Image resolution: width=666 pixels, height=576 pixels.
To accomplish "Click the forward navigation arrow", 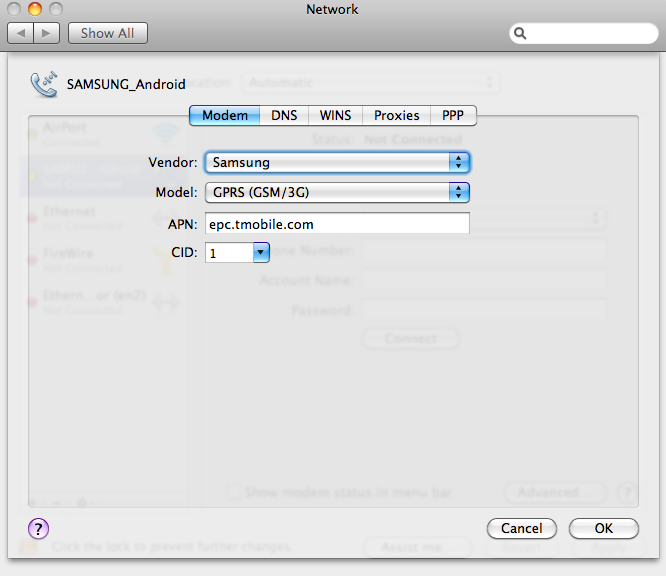I will click(46, 33).
